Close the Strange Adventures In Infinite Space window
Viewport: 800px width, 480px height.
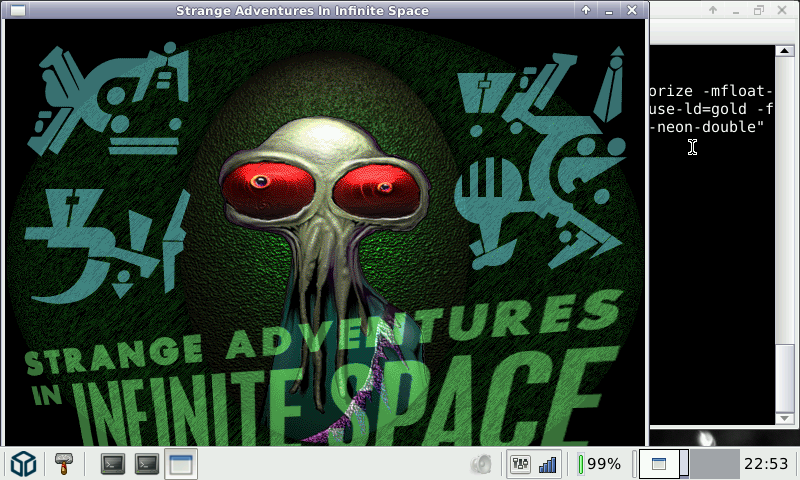631,10
